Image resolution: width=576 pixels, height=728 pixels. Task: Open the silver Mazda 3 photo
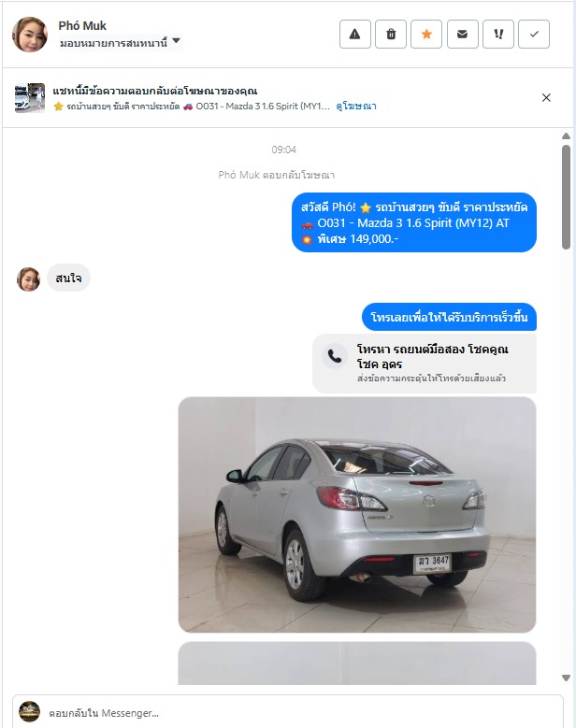point(357,514)
